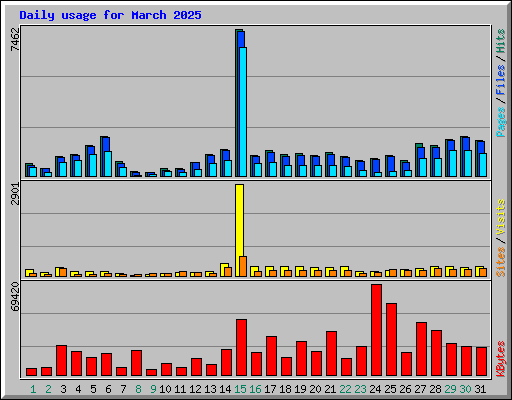Click day label 25 on the x-axis
The image size is (512, 400).
click(390, 389)
